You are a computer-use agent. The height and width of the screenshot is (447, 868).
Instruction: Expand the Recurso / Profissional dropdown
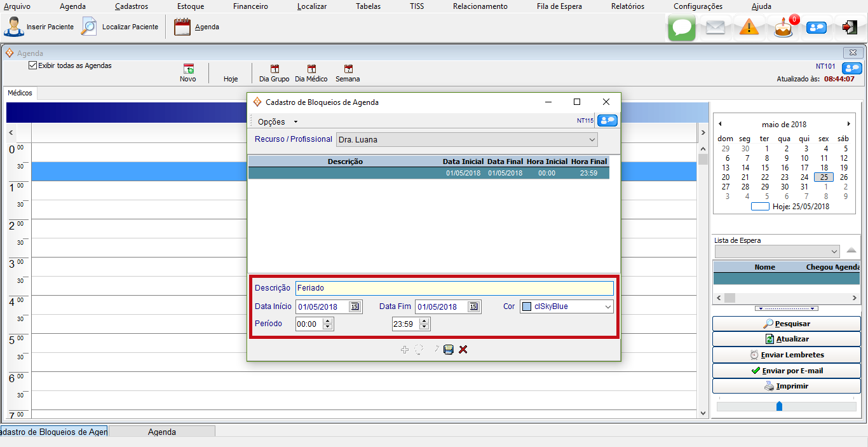coord(592,140)
